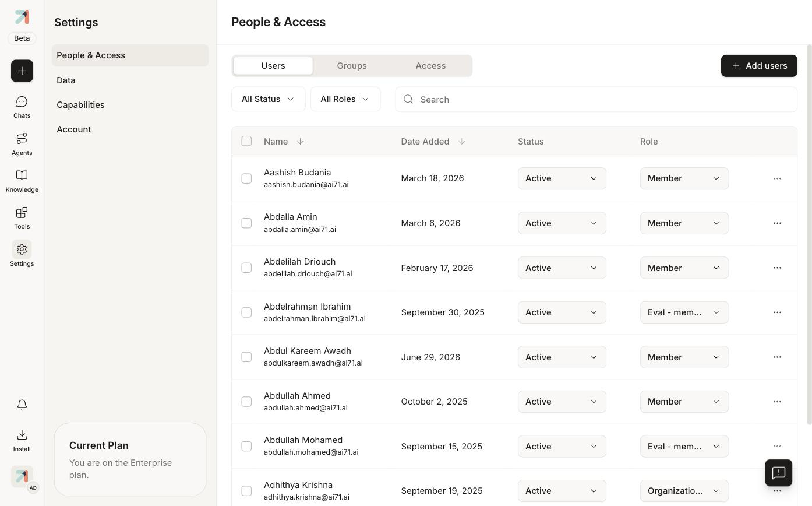Check the Abdelrahman Ibrahim row
The image size is (812, 506).
coord(246,312)
